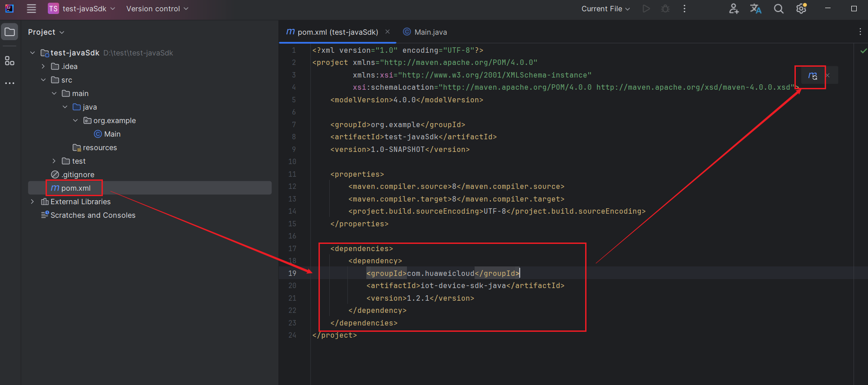Viewport: 868px width, 385px height.
Task: Open Current File run configuration dropdown
Action: tap(605, 9)
